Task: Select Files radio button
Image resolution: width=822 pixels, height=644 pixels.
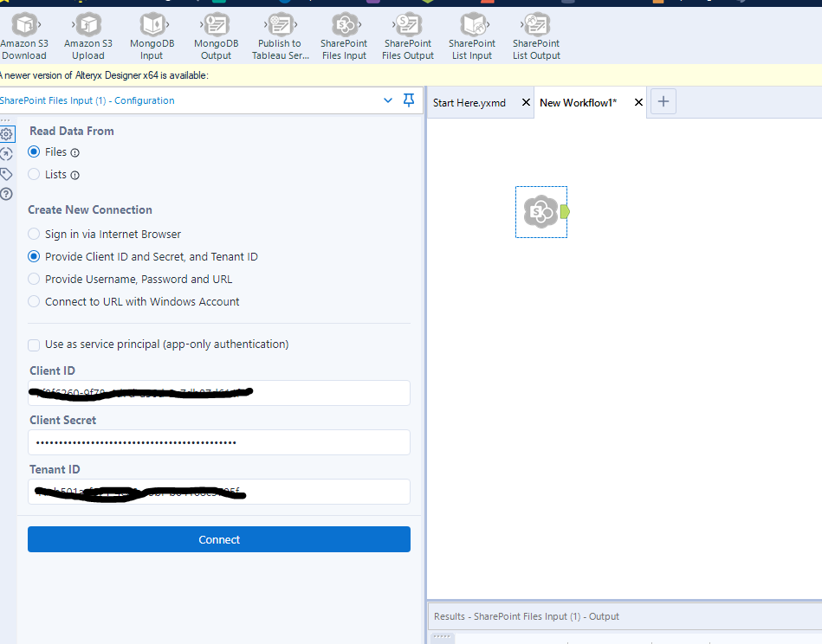Action: point(34,152)
